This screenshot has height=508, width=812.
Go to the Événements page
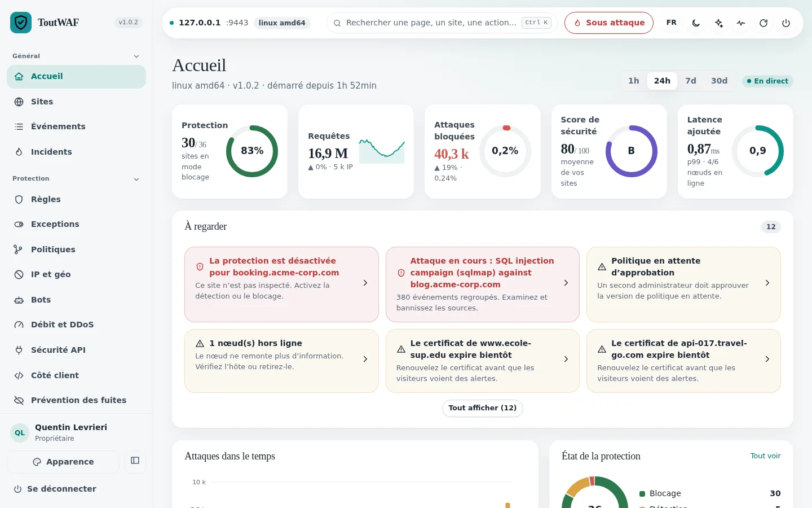[76, 126]
